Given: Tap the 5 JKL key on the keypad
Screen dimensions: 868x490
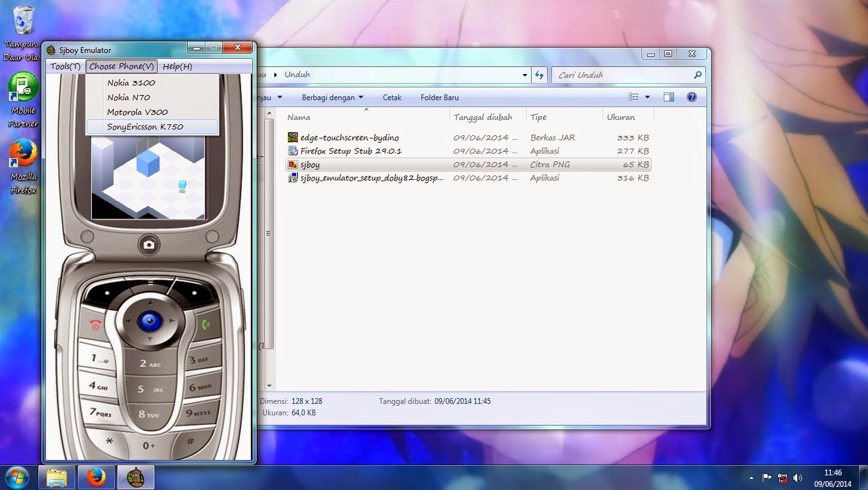Looking at the screenshot, I should pos(149,389).
